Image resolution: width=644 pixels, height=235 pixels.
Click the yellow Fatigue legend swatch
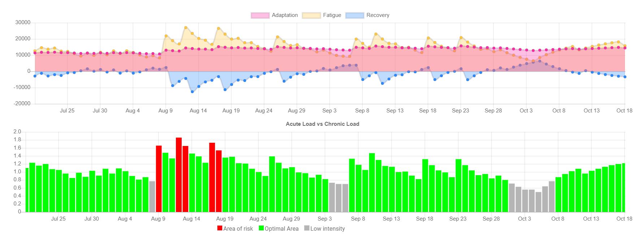click(x=311, y=15)
